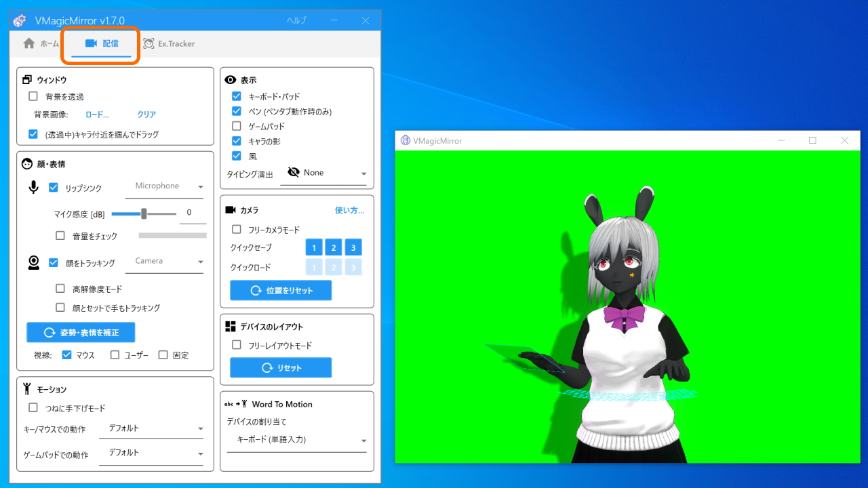
Task: Enable フリーレイアウトモード checkbox
Action: [x=237, y=345]
